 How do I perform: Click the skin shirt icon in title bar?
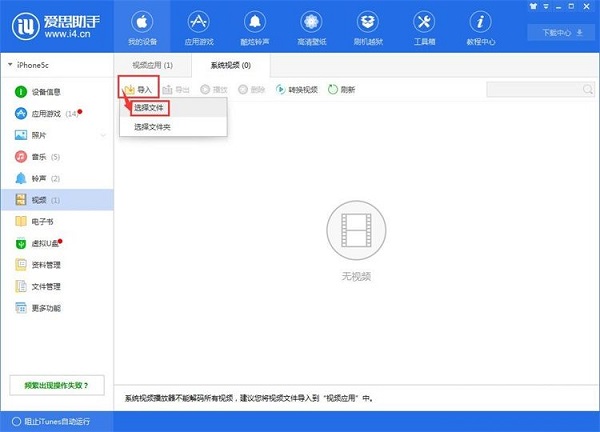coord(533,7)
